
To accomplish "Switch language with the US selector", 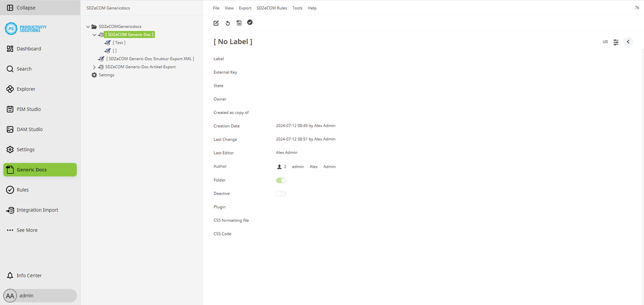I will click(605, 42).
